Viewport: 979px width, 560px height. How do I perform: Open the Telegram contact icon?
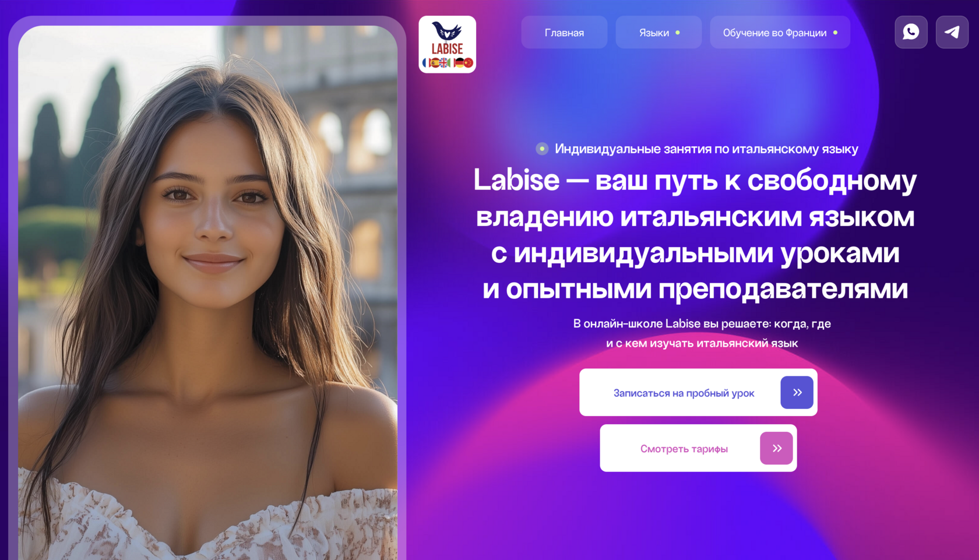point(952,32)
